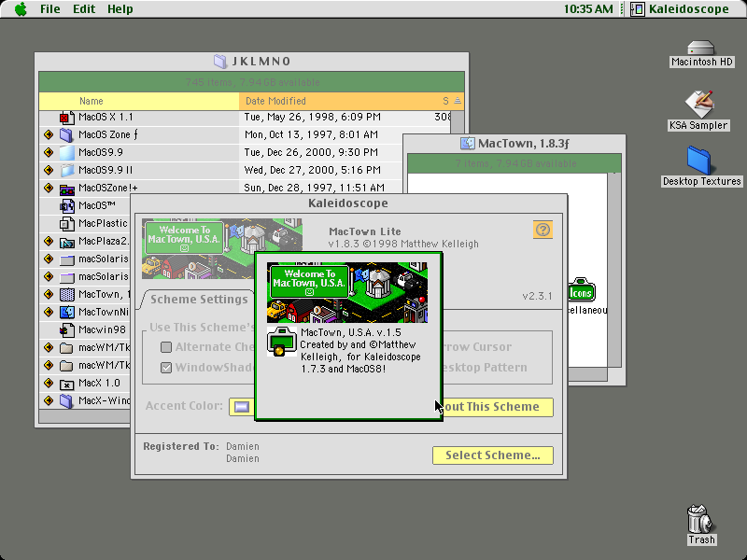Click the Kaleidoscope help question-mark icon
Image resolution: width=747 pixels, height=560 pixels.
[x=543, y=230]
